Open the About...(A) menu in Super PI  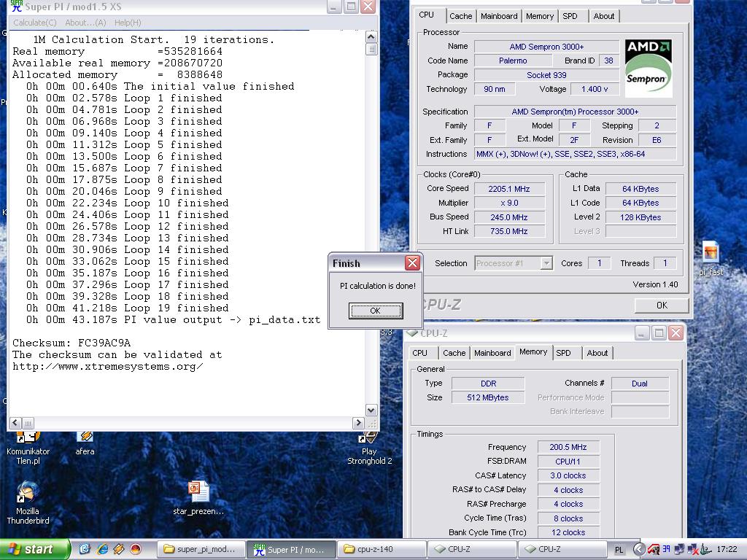(x=85, y=23)
